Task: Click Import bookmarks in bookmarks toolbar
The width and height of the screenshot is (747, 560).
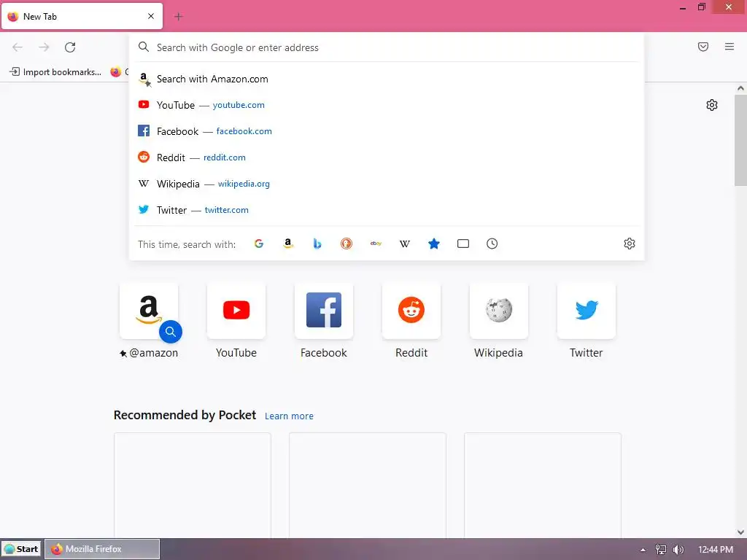Action: (55, 72)
